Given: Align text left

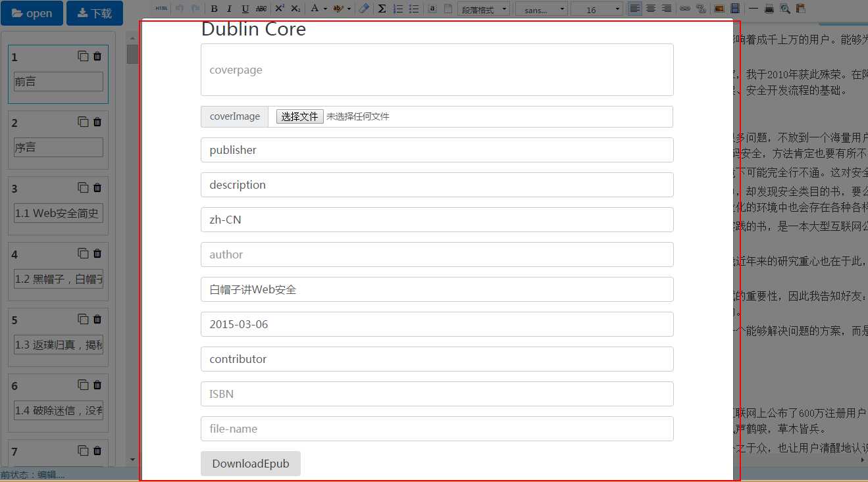Looking at the screenshot, I should [x=634, y=9].
